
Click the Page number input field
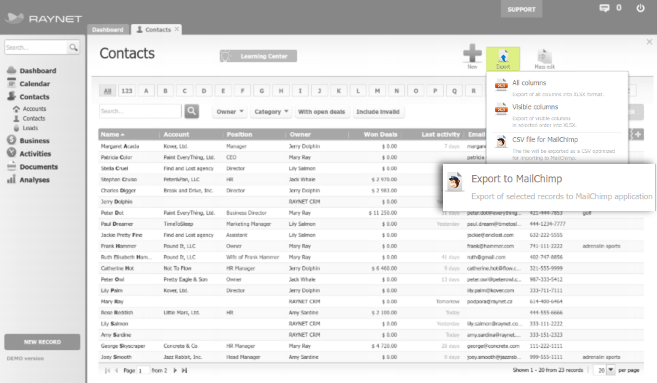pyautogui.click(x=143, y=370)
